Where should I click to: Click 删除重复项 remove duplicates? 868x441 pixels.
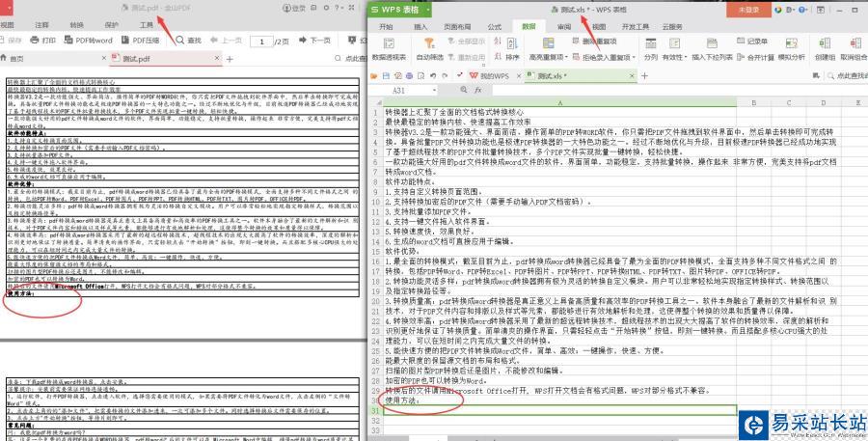pos(594,41)
